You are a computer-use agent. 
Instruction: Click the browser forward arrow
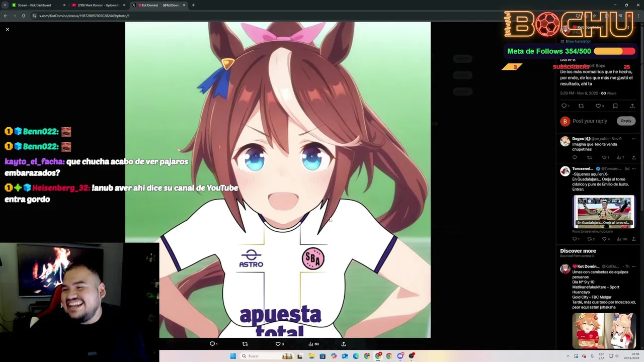[x=15, y=16]
